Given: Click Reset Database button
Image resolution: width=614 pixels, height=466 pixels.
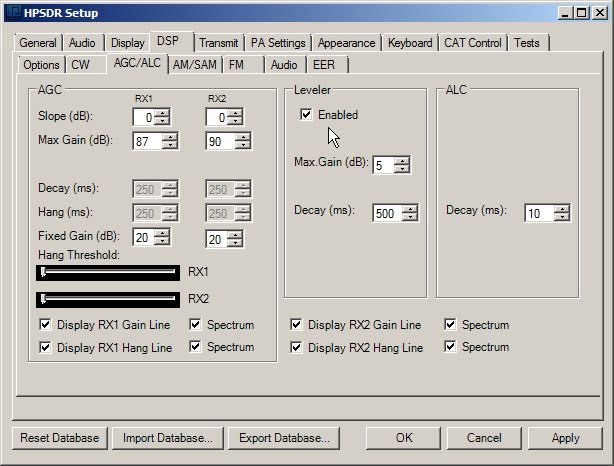Looking at the screenshot, I should pos(60,438).
